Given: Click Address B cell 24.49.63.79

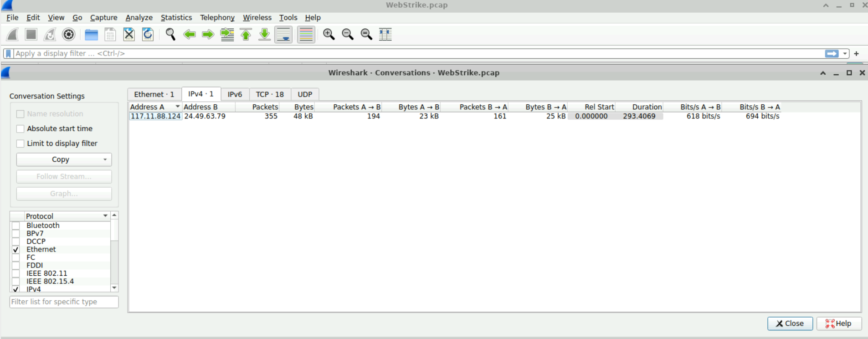Looking at the screenshot, I should click(x=205, y=116).
